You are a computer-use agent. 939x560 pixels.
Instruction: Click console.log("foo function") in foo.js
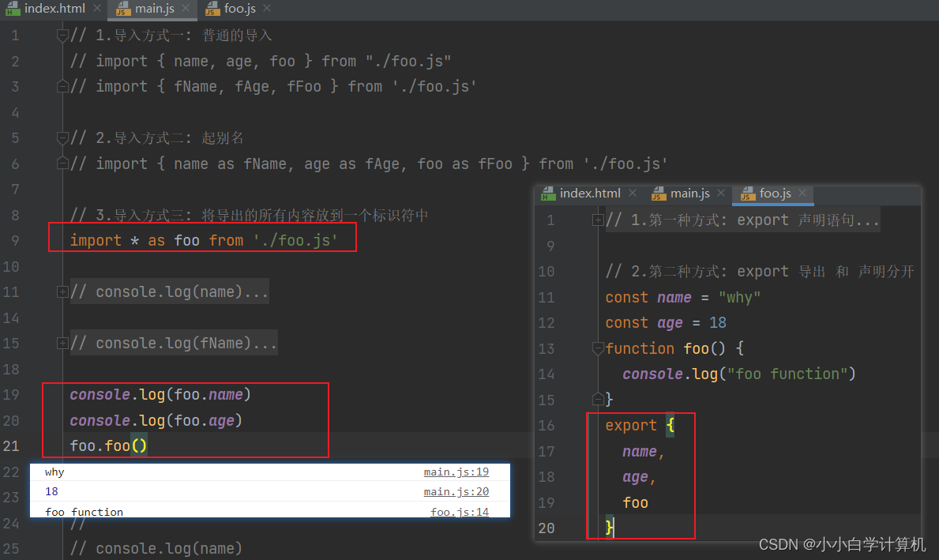(739, 374)
